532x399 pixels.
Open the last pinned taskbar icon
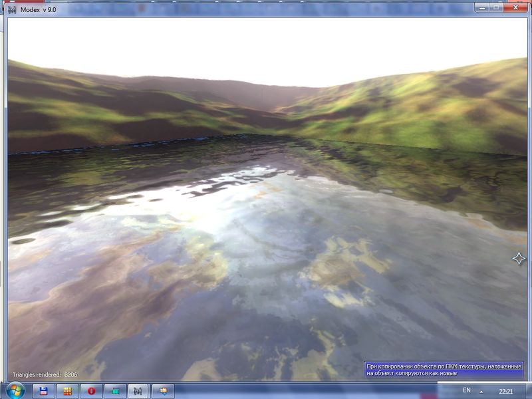pyautogui.click(x=163, y=391)
